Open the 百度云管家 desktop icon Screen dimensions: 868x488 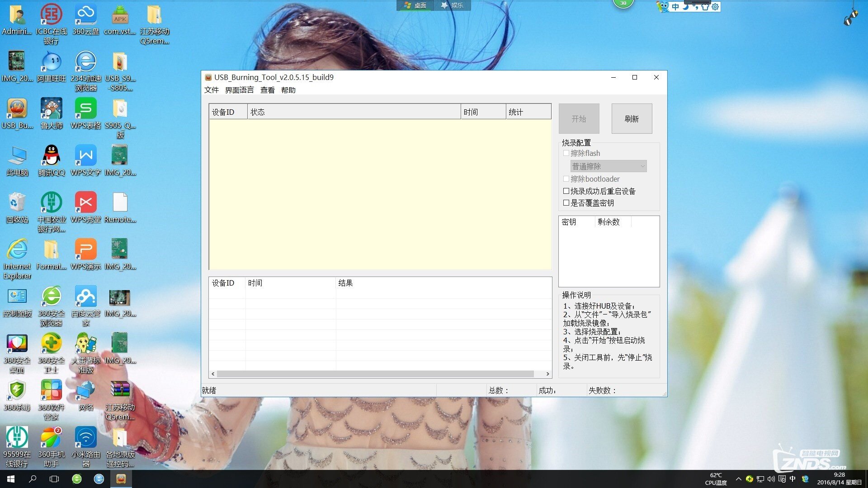pos(85,306)
